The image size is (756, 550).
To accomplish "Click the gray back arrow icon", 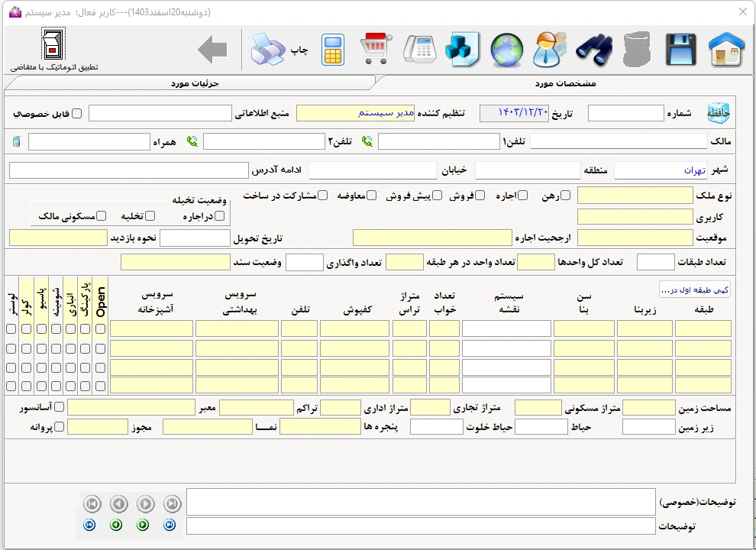I will coord(212,50).
